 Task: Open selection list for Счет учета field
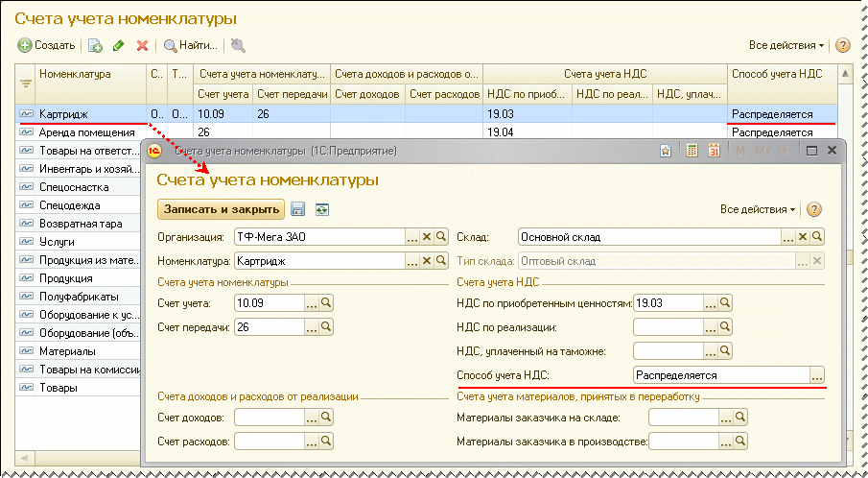pyautogui.click(x=311, y=303)
